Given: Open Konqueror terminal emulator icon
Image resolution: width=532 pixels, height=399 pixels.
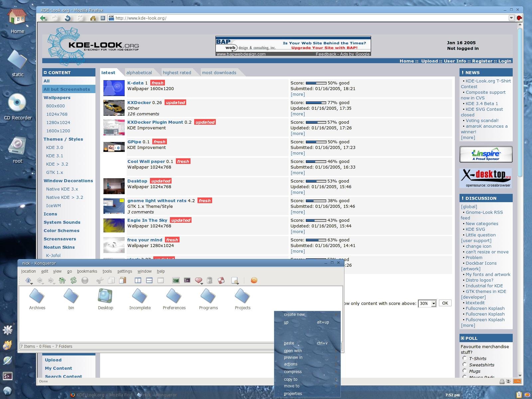Looking at the screenshot, I should click(x=176, y=280).
